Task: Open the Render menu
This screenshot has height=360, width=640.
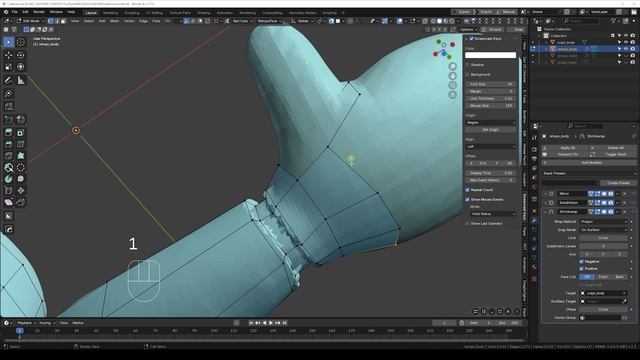Action: (39, 12)
